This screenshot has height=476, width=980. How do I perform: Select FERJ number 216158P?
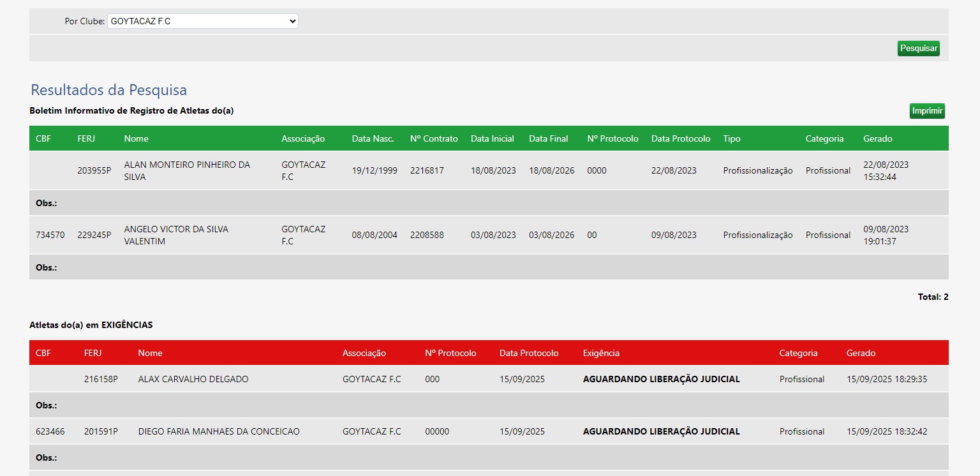(x=101, y=379)
